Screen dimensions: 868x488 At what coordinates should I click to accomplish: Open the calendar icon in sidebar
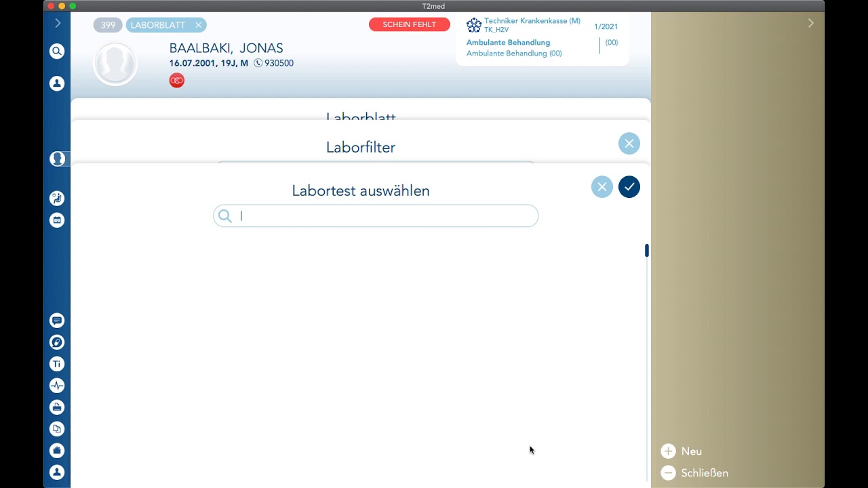click(57, 220)
